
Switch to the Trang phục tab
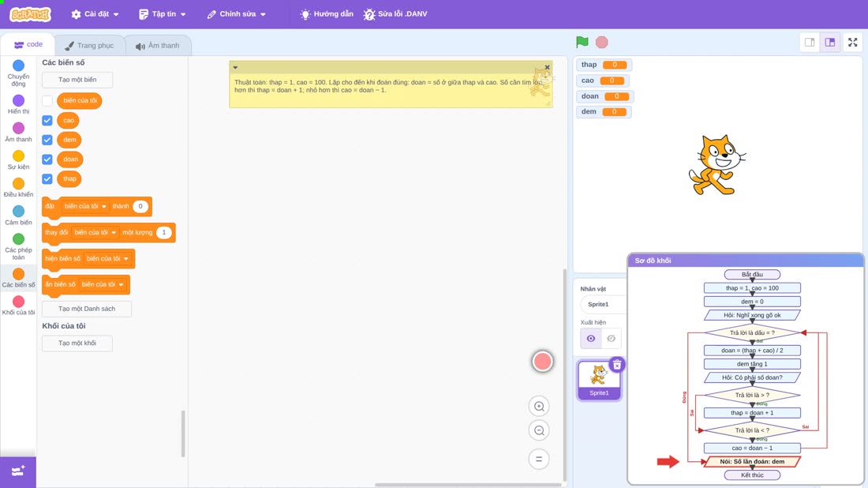(89, 46)
